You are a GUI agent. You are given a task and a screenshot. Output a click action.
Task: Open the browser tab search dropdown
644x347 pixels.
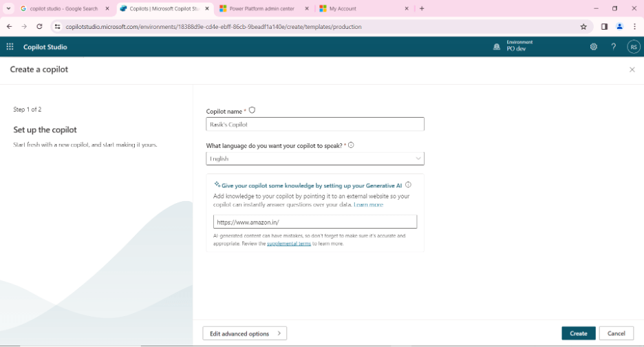[x=8, y=8]
